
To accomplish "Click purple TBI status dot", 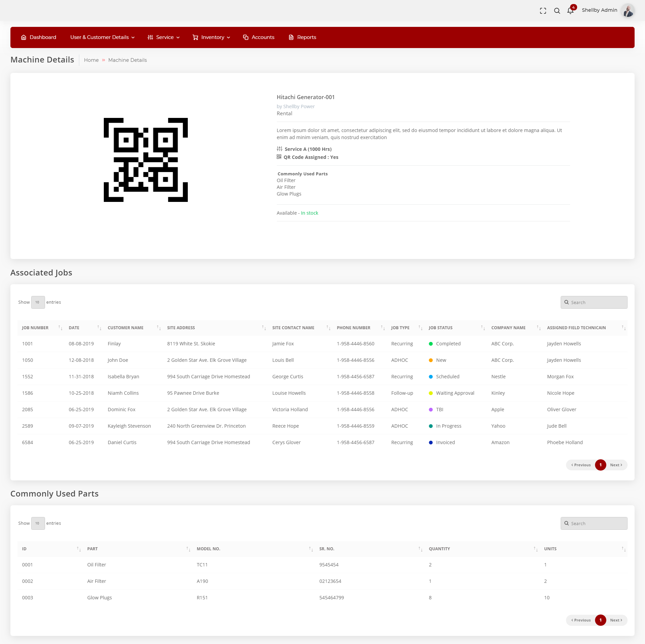I will click(x=431, y=410).
